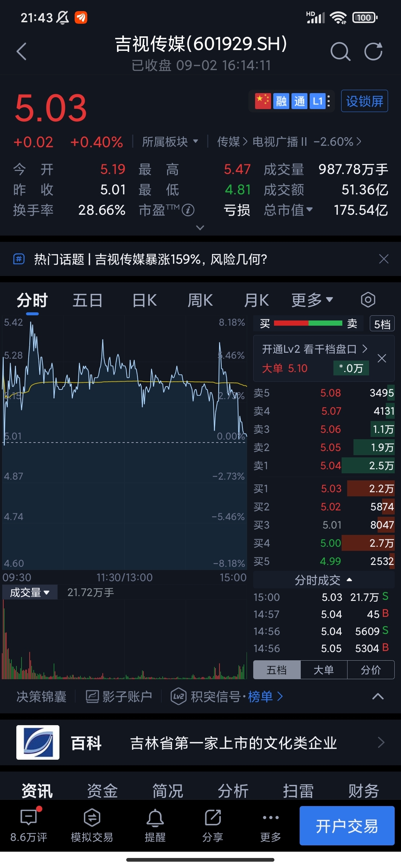Select the 分价 segment
The width and height of the screenshot is (401, 868).
[x=371, y=670]
